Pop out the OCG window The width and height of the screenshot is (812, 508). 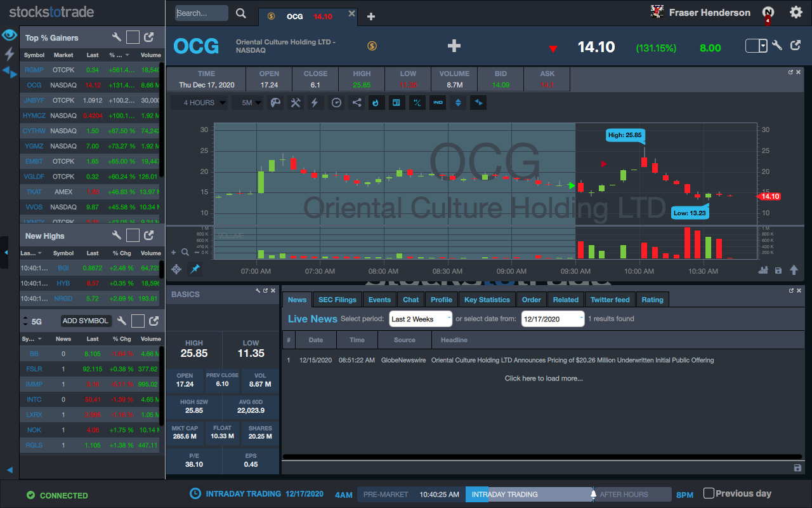click(x=796, y=46)
